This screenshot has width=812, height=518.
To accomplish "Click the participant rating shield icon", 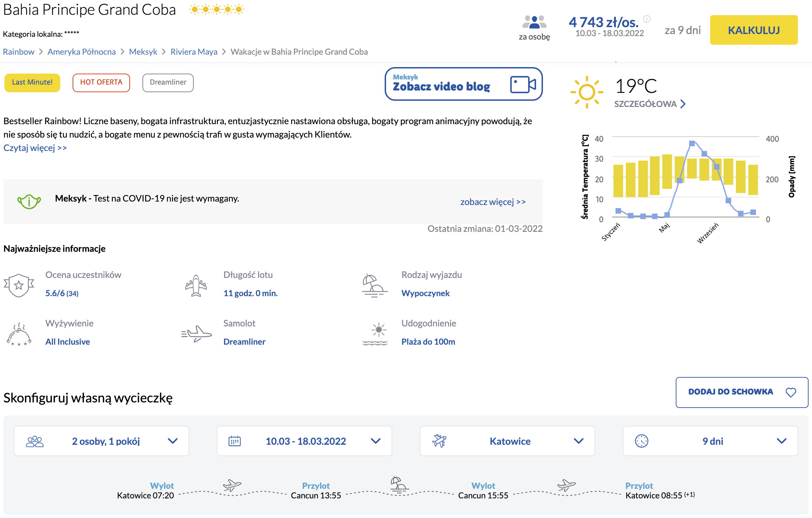I will 19,285.
